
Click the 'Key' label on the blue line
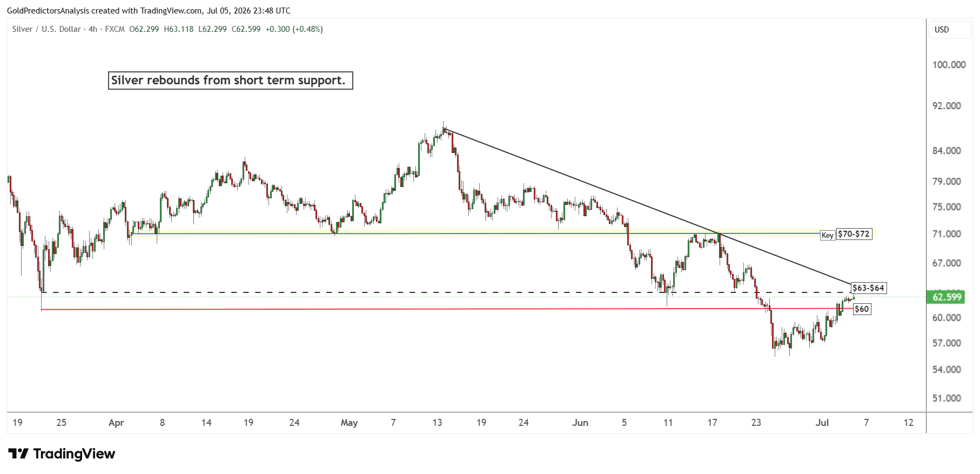[827, 235]
